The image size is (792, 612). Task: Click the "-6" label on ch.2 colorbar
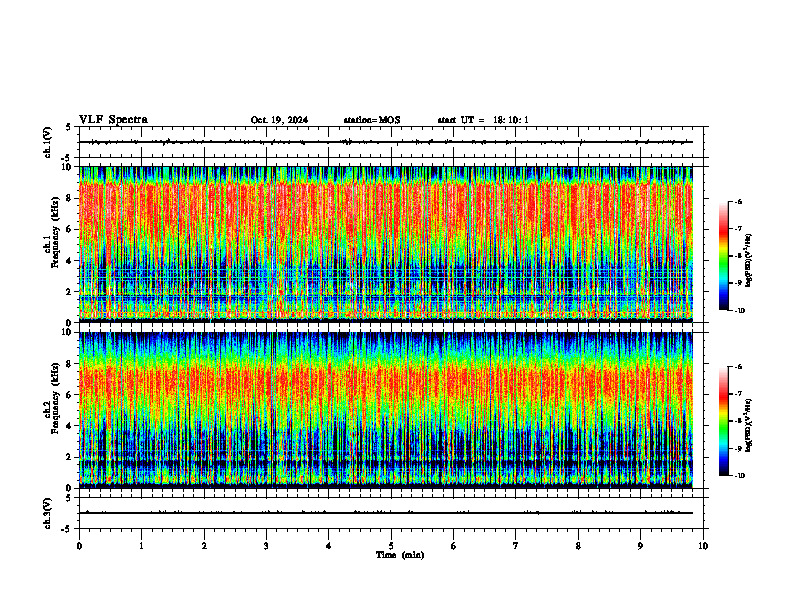click(x=738, y=367)
